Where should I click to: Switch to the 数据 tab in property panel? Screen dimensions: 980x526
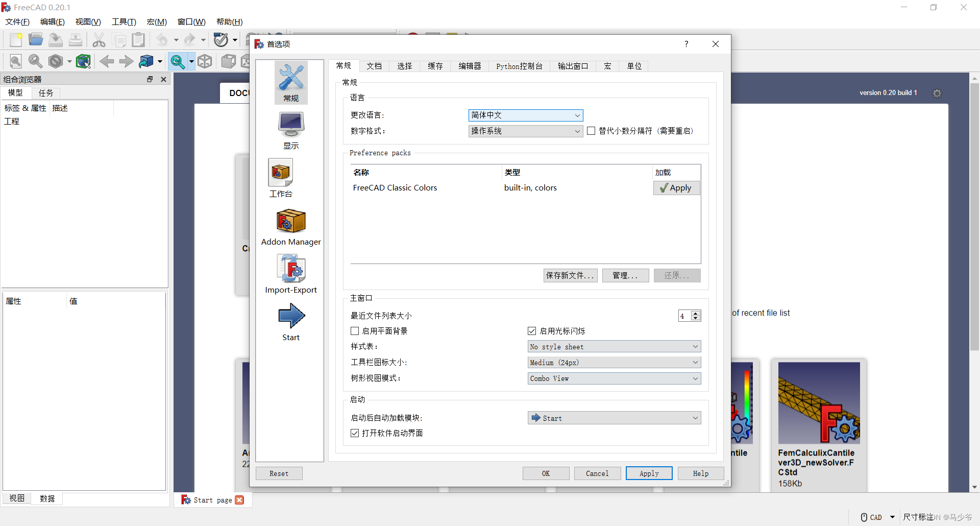point(47,498)
